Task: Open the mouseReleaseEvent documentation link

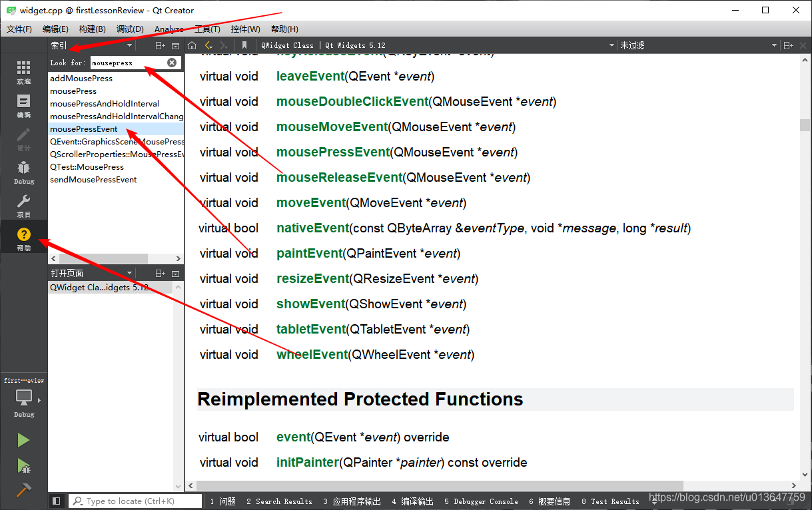Action: (x=340, y=178)
